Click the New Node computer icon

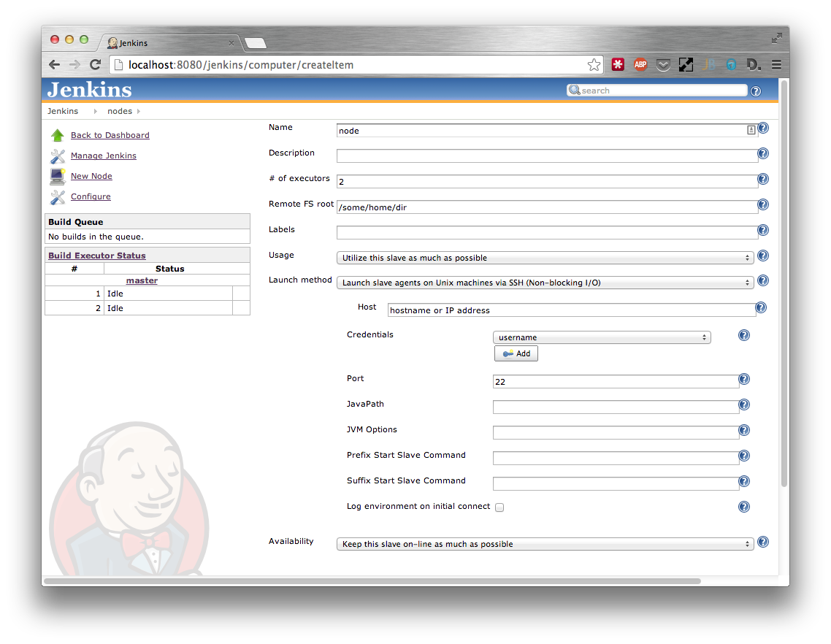[57, 176]
